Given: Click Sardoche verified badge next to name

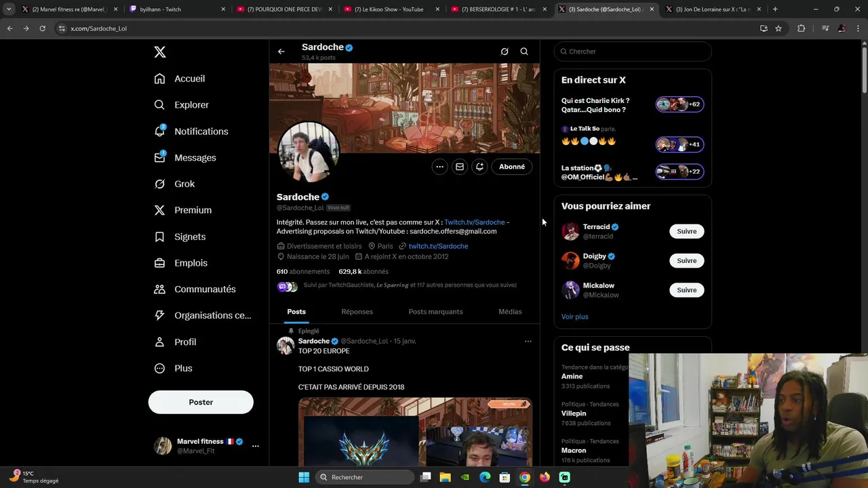Looking at the screenshot, I should tap(325, 197).
